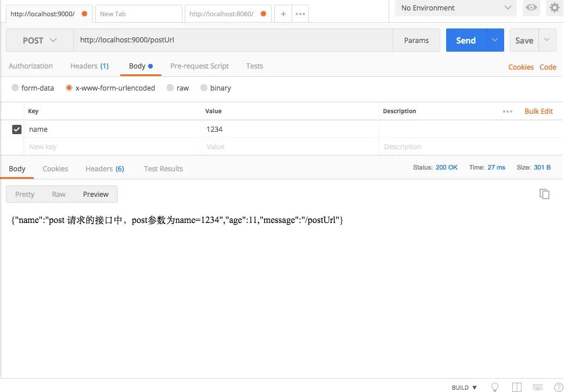Open new tab with plus icon
Image resolution: width=564 pixels, height=392 pixels.
click(x=283, y=14)
